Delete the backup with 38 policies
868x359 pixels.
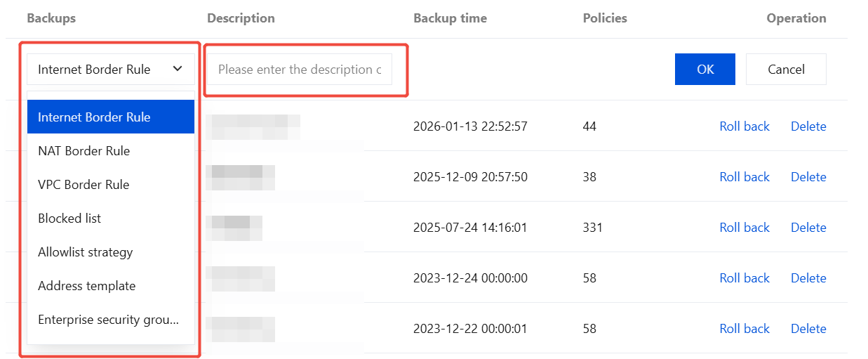(x=808, y=177)
